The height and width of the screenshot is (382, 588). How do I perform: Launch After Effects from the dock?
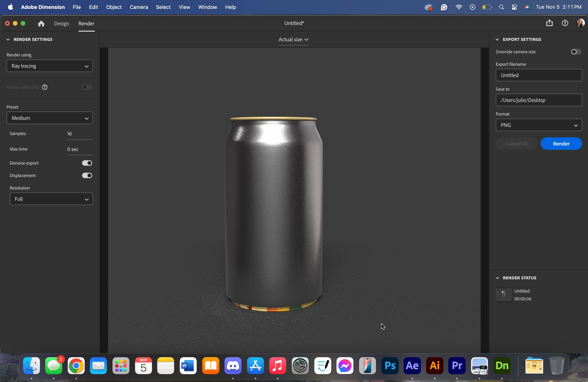(412, 365)
